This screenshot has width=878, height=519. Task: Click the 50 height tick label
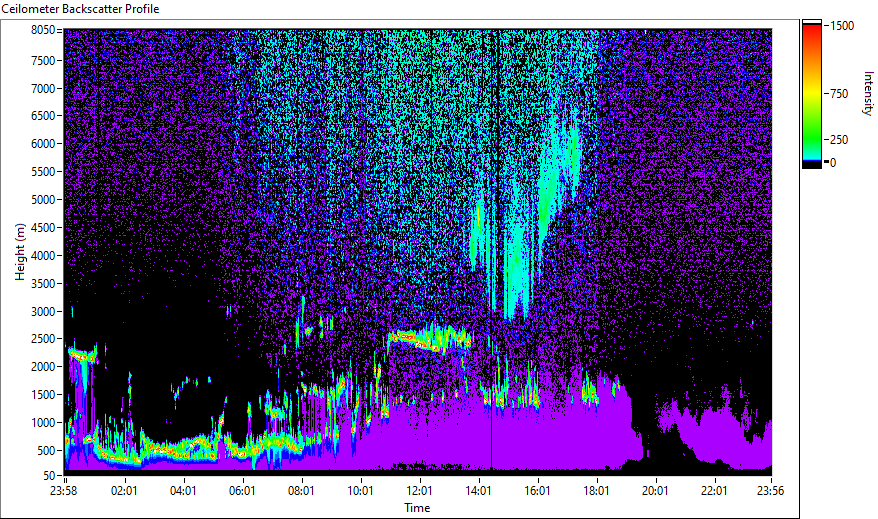(x=49, y=476)
